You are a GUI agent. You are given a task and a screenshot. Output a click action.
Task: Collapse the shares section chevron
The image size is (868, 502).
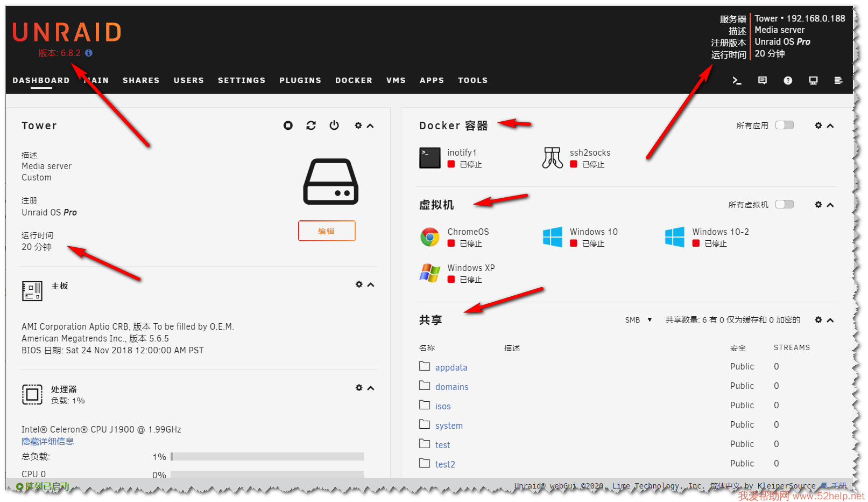pyautogui.click(x=830, y=320)
